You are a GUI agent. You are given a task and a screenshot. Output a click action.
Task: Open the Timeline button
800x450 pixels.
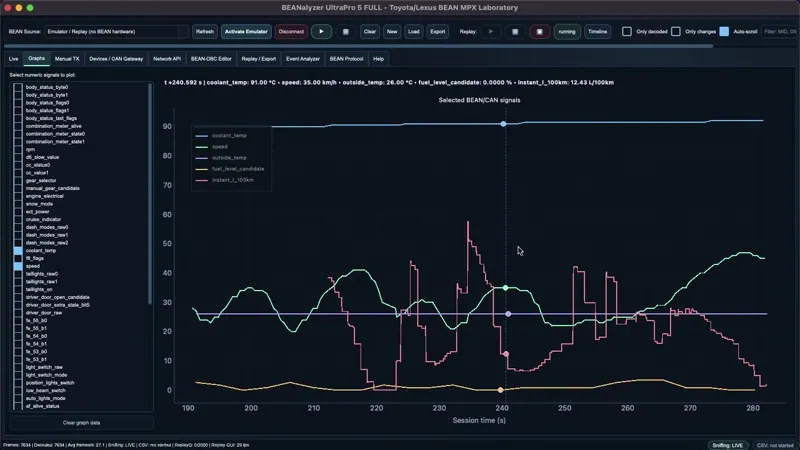pyautogui.click(x=597, y=32)
